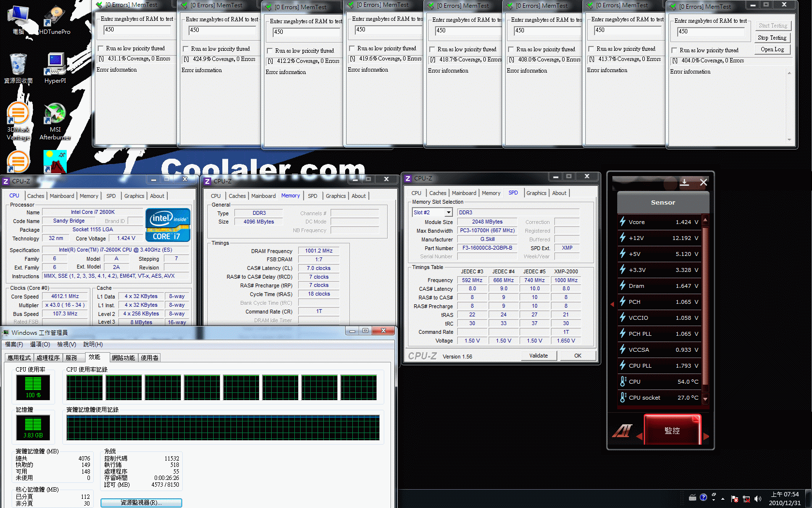Click the Intel Core i7 logo in CPU-Z
Screen dimensions: 812x508
(x=168, y=225)
